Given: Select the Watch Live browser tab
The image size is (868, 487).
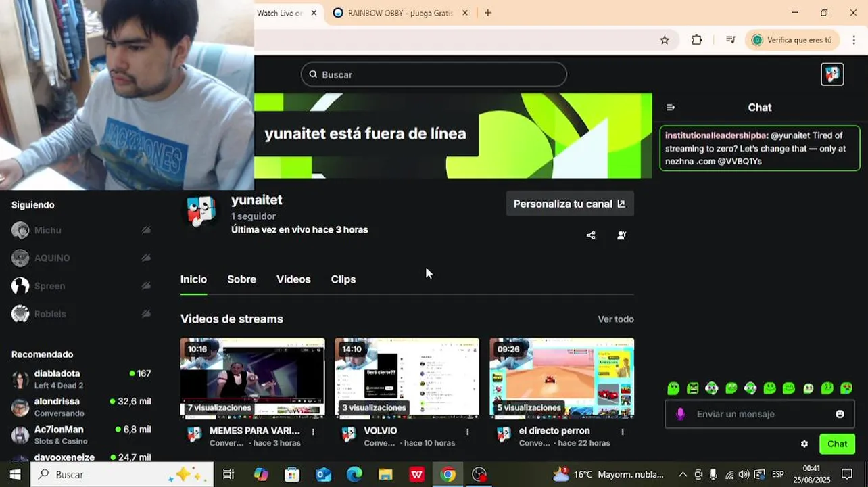Looking at the screenshot, I should (279, 13).
